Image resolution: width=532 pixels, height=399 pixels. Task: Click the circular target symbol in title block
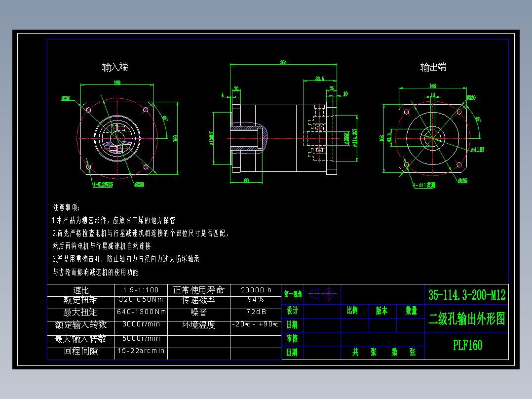(329, 294)
